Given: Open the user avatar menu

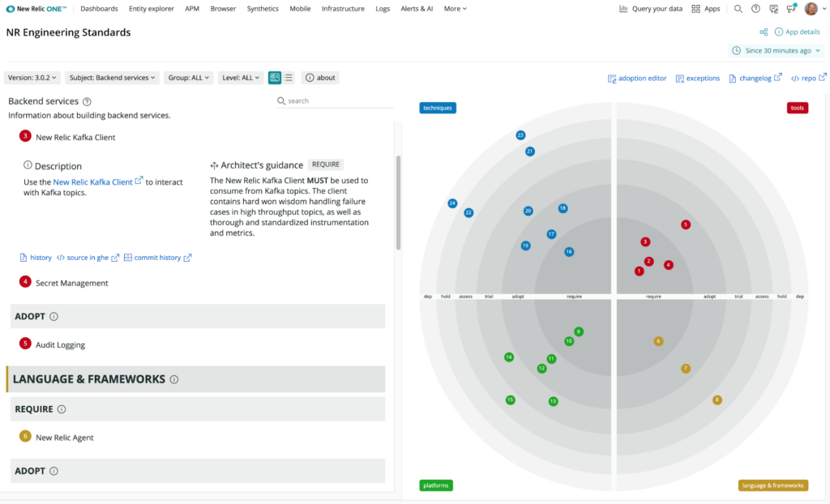Looking at the screenshot, I should [x=815, y=8].
